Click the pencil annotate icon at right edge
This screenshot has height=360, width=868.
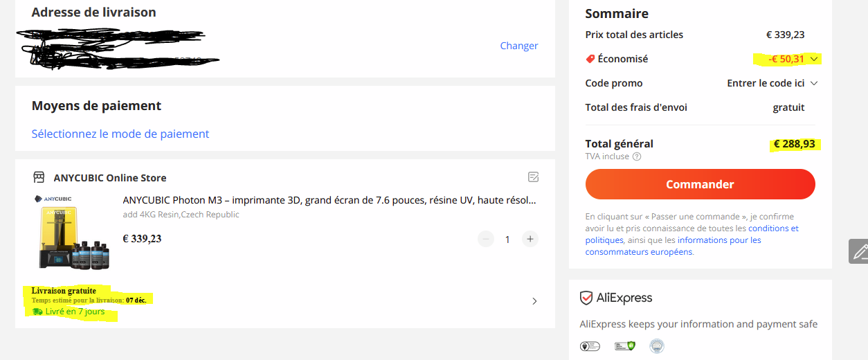[860, 251]
